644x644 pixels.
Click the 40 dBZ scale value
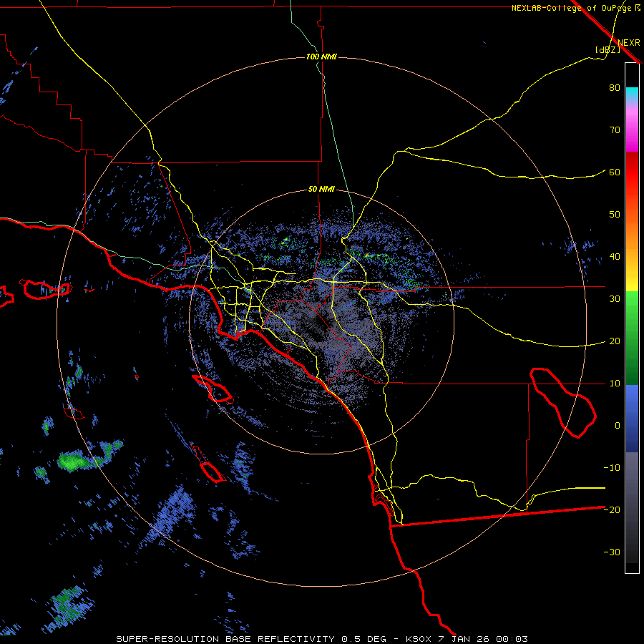(615, 257)
